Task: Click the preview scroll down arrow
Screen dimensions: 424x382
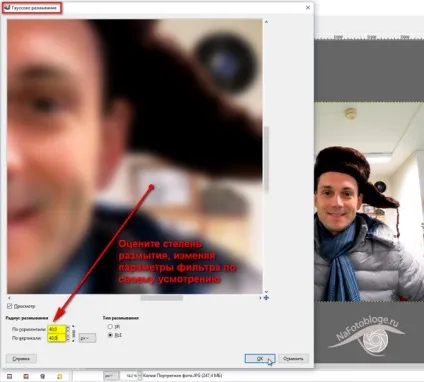Action: pyautogui.click(x=266, y=292)
